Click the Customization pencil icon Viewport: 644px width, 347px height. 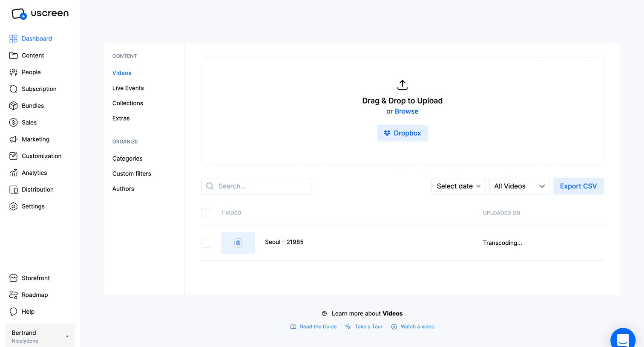tap(13, 156)
